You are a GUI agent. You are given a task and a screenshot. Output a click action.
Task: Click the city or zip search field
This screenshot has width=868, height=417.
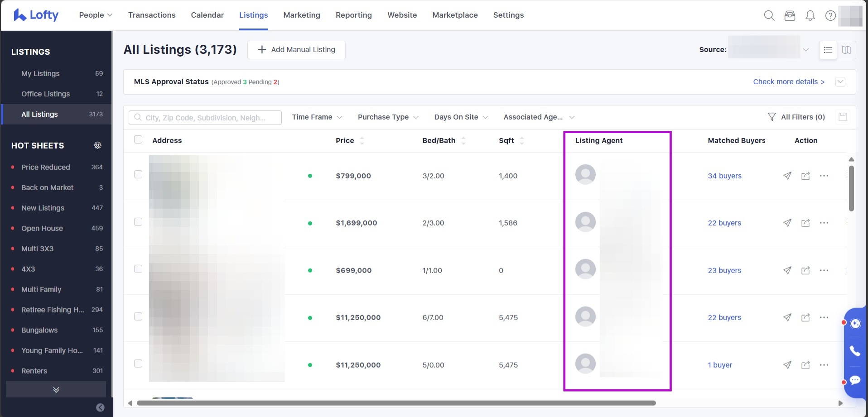point(205,118)
